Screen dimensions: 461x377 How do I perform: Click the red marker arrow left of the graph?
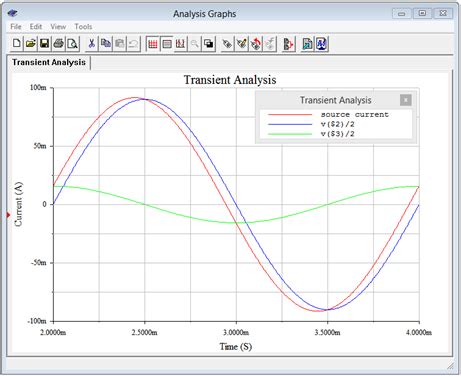[8, 215]
